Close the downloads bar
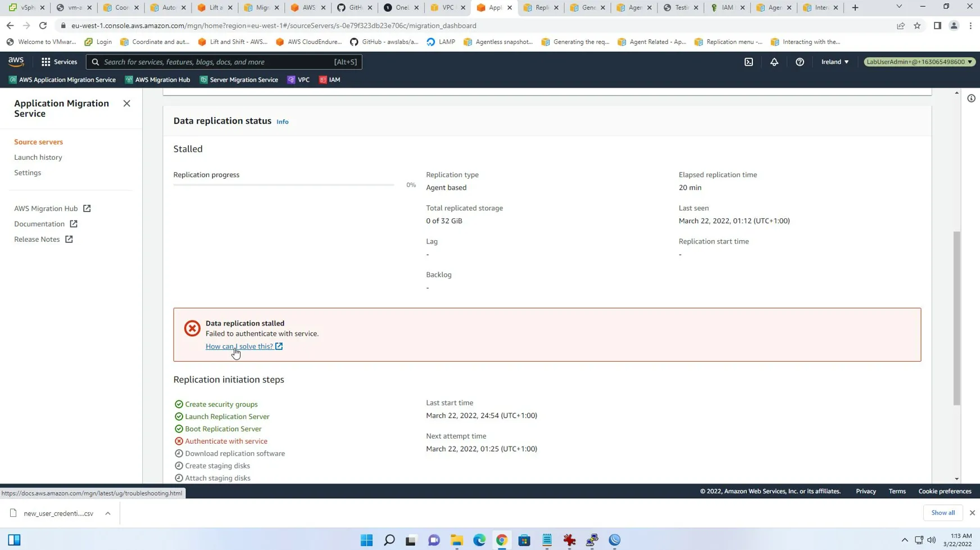 [972, 513]
